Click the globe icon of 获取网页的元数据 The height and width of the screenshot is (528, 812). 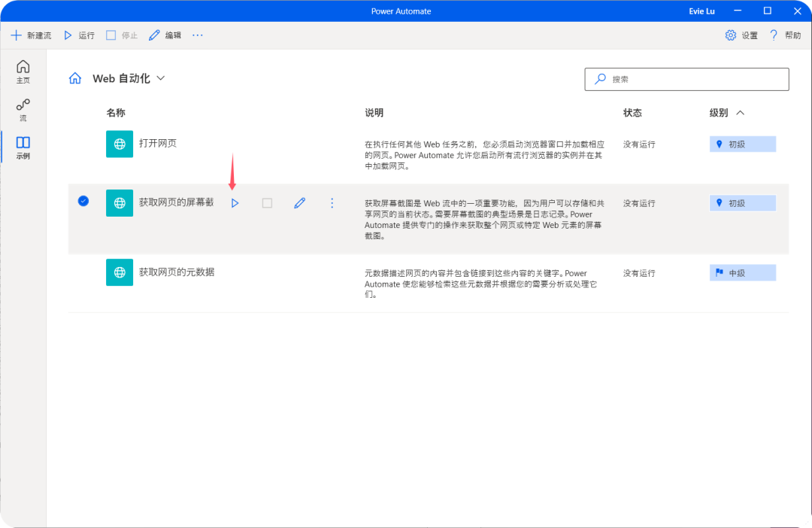click(x=120, y=272)
